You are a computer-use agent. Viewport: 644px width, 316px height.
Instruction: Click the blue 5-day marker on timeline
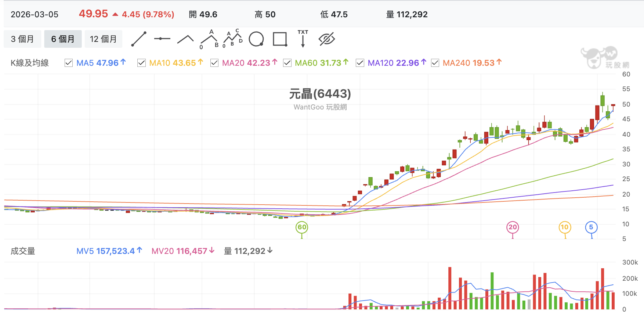click(x=591, y=227)
